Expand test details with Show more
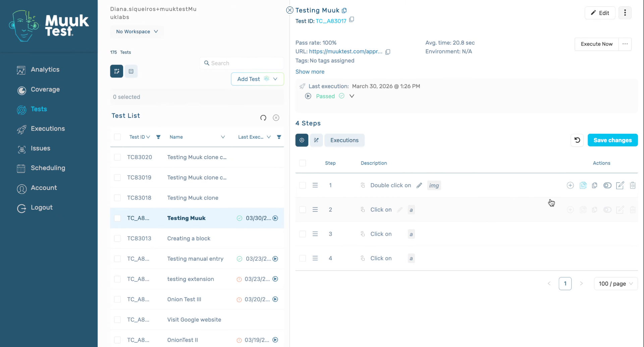This screenshot has height=347, width=644. tap(310, 72)
